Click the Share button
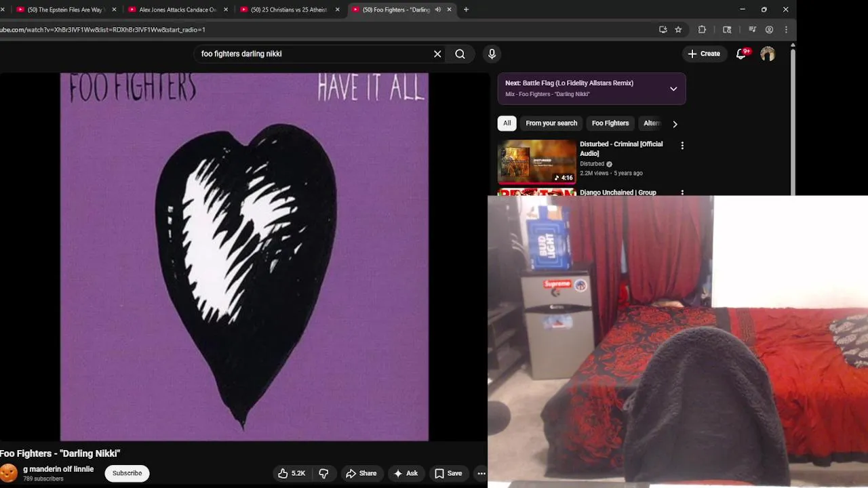868x488 pixels. tap(361, 473)
